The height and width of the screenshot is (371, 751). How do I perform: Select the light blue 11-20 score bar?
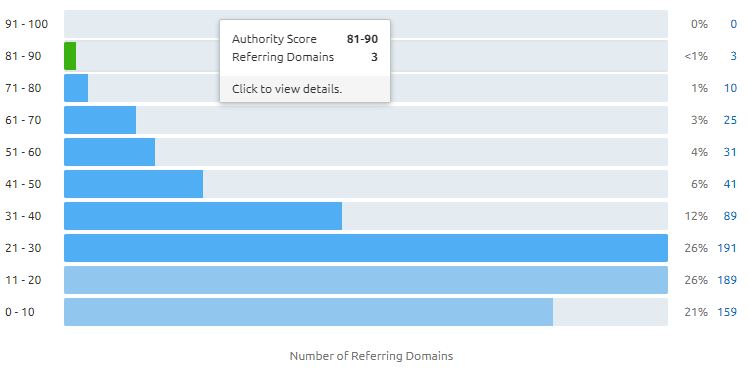pos(366,280)
